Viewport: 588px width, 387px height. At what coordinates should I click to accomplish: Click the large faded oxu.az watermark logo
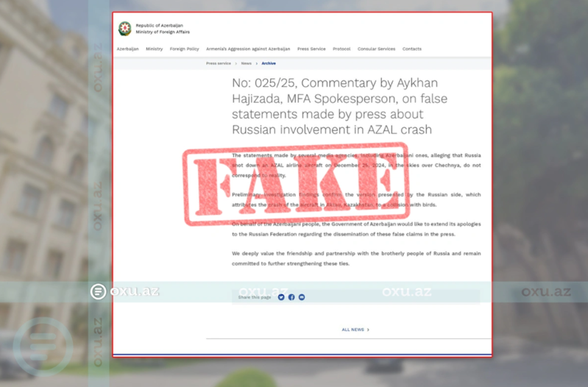click(x=43, y=347)
